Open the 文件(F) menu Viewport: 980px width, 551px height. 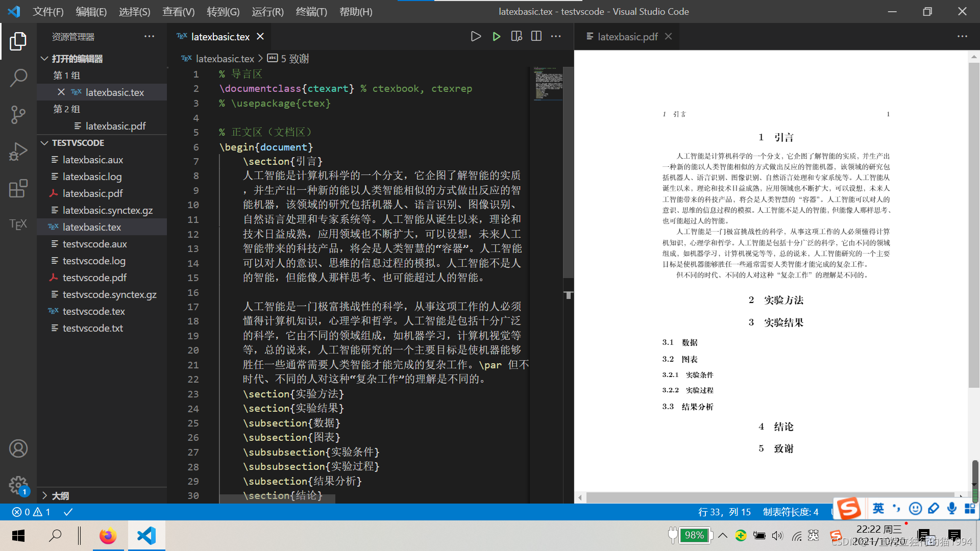[x=48, y=12]
